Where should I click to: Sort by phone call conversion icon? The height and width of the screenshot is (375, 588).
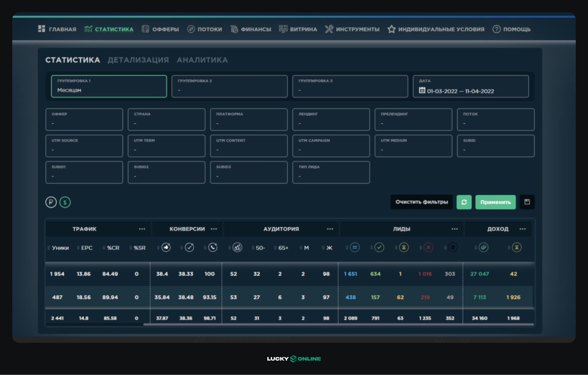pos(213,247)
